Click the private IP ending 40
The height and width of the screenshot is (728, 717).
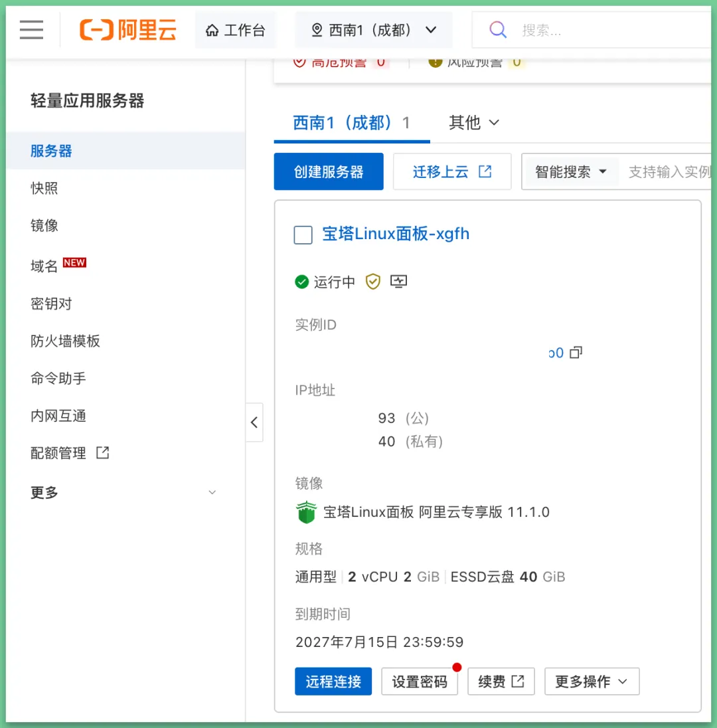tap(386, 441)
